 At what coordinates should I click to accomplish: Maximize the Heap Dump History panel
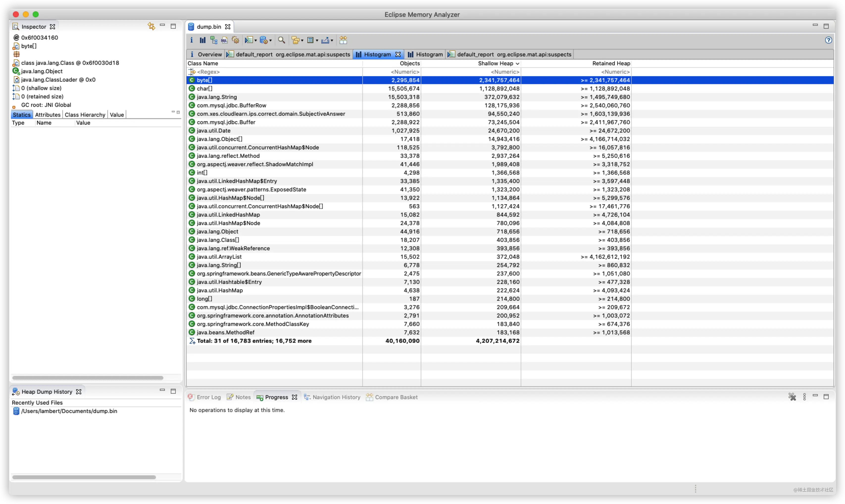(173, 391)
